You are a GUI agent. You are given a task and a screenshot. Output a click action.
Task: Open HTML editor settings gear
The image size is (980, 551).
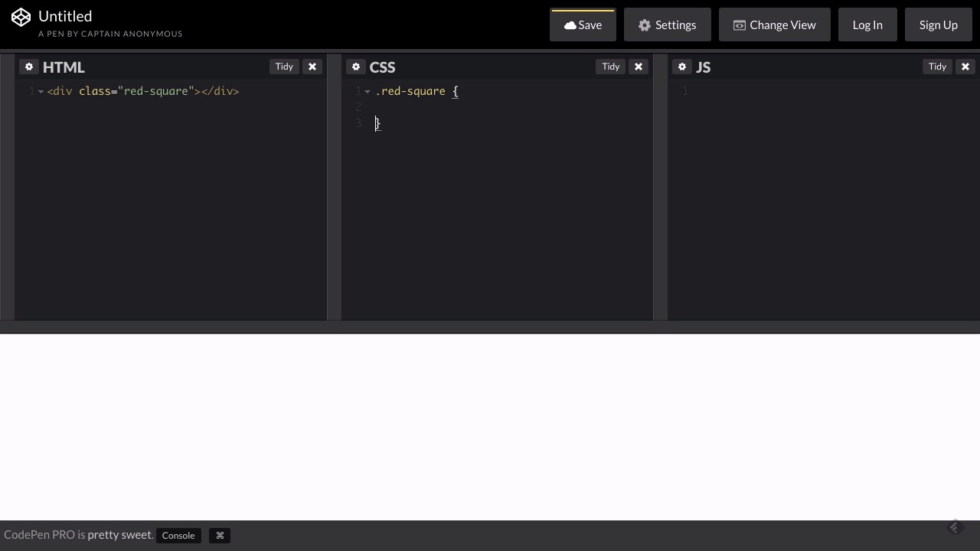tap(29, 67)
